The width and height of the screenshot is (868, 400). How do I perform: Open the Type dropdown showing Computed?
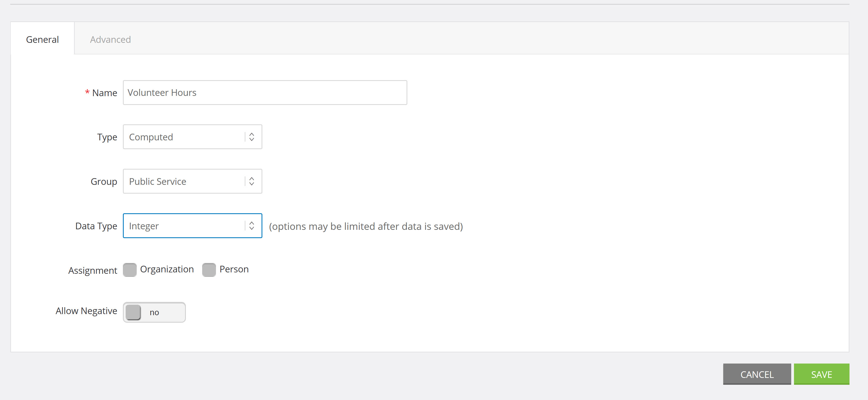(192, 137)
